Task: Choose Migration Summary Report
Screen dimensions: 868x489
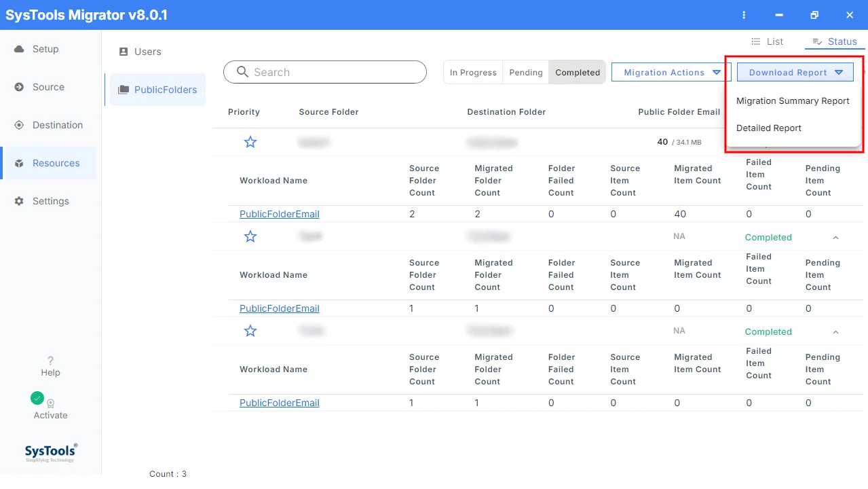Action: coord(793,101)
